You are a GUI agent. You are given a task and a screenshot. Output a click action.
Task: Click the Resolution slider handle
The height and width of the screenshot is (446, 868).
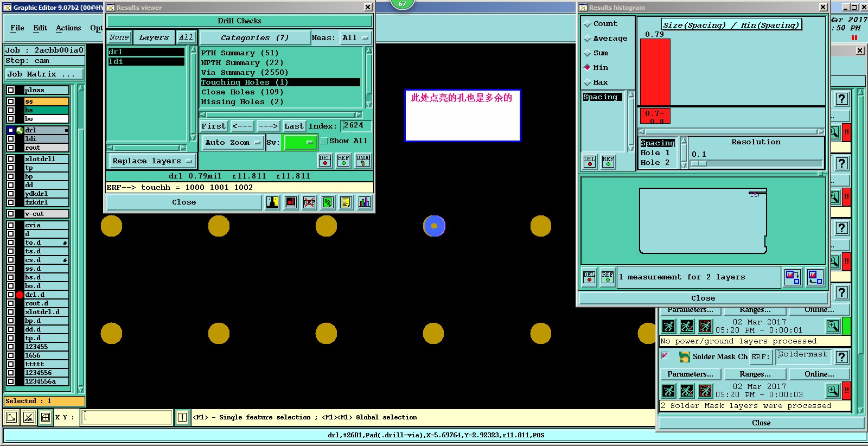[x=698, y=163]
